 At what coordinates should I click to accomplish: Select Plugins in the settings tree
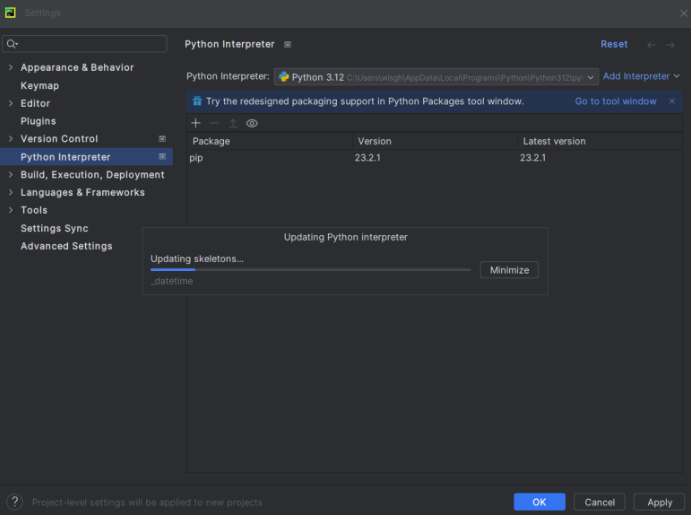tap(38, 121)
